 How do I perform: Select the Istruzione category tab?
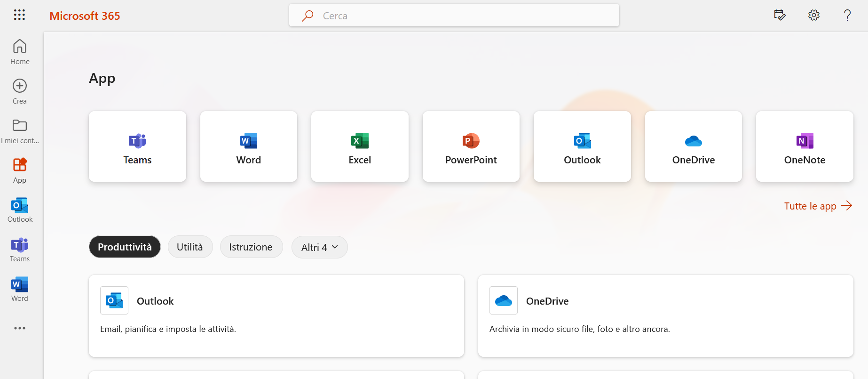(251, 247)
